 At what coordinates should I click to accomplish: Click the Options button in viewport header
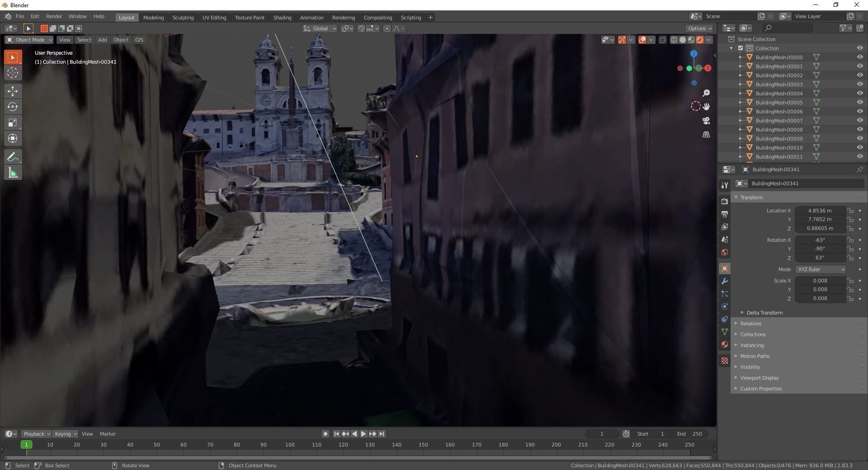(699, 28)
